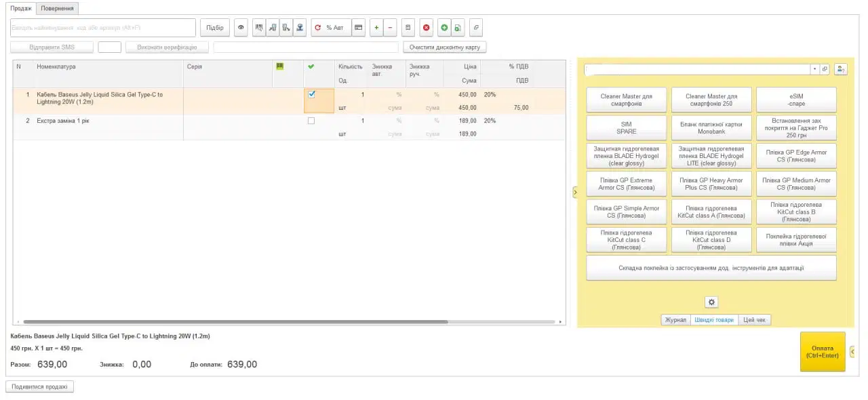The height and width of the screenshot is (400, 868).
Task: Add Складна поклейка із застосуванням інструментів
Action: pyautogui.click(x=711, y=268)
